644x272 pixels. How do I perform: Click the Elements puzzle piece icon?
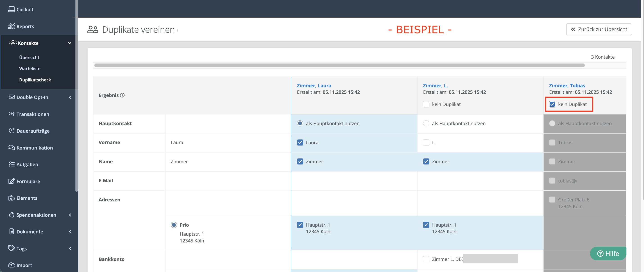(x=11, y=198)
